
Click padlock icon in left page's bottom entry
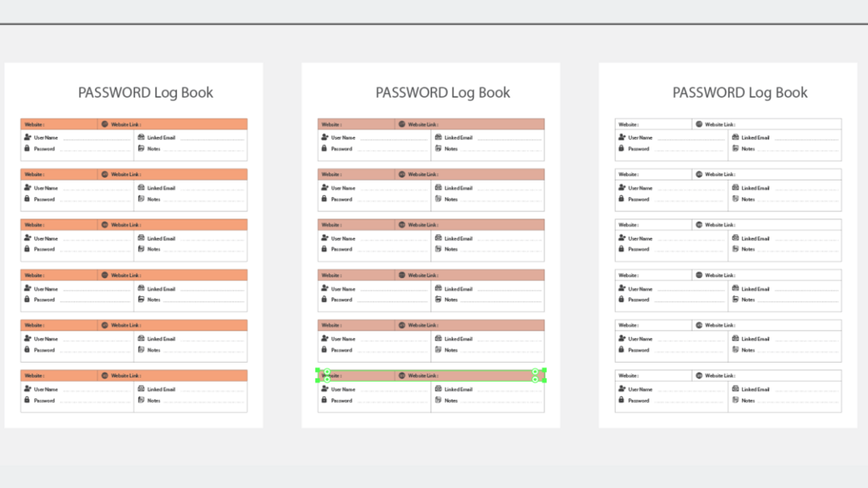pyautogui.click(x=27, y=400)
